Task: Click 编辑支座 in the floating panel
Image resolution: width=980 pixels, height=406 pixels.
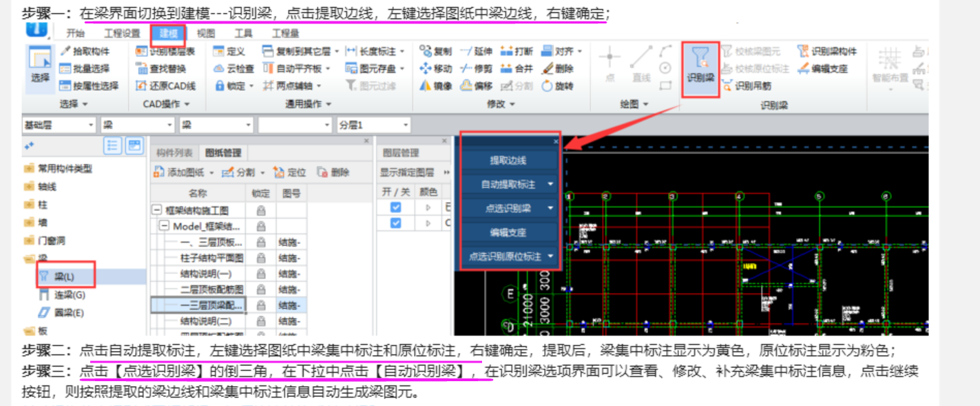Action: (508, 232)
